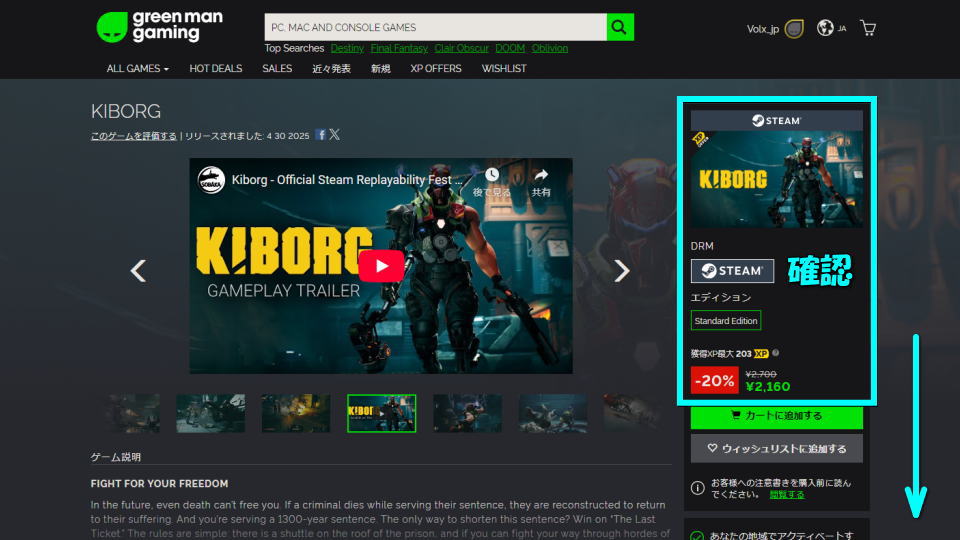Click the YouTube watch later clock icon
Viewport: 960px width, 540px height.
tap(492, 175)
